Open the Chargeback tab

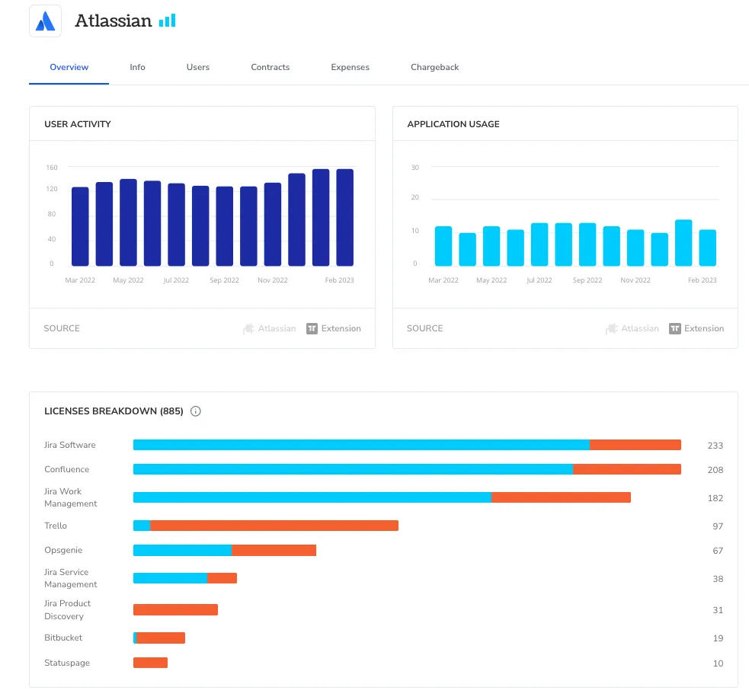coord(434,67)
